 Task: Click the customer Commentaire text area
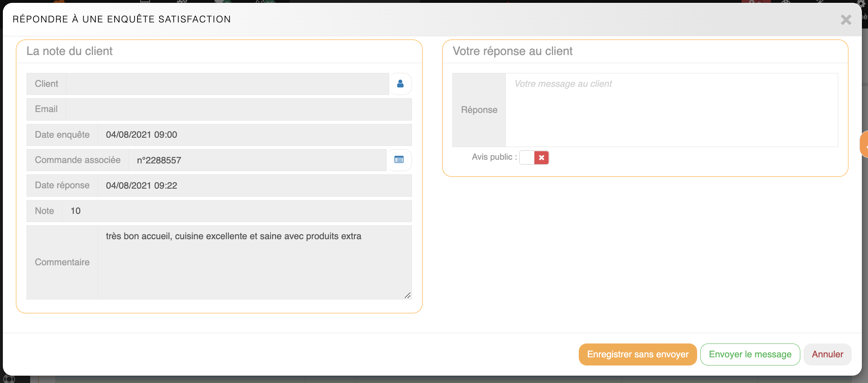point(254,262)
